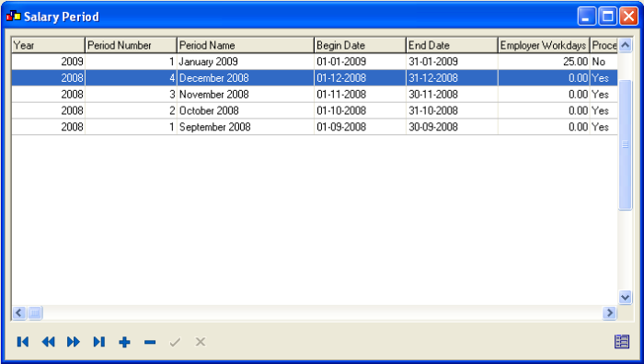The height and width of the screenshot is (364, 644).
Task: Cancel edit with X navigator icon
Action: coord(201,341)
